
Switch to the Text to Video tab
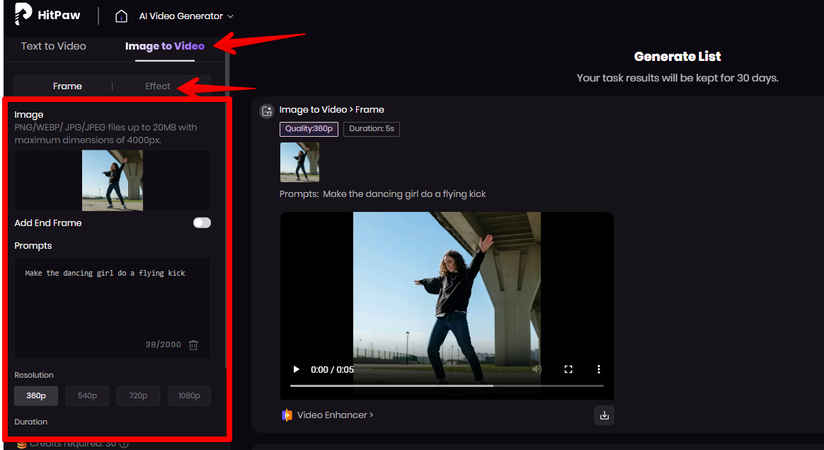click(54, 46)
